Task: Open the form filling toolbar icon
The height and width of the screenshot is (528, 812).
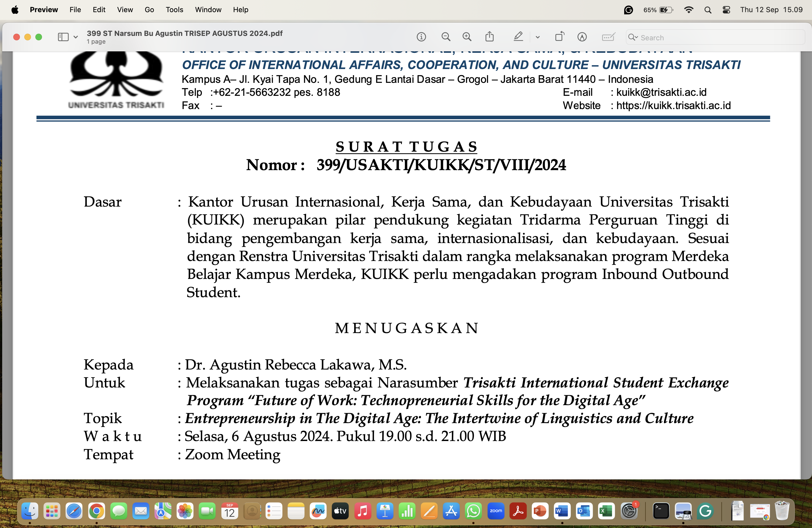Action: pos(608,37)
